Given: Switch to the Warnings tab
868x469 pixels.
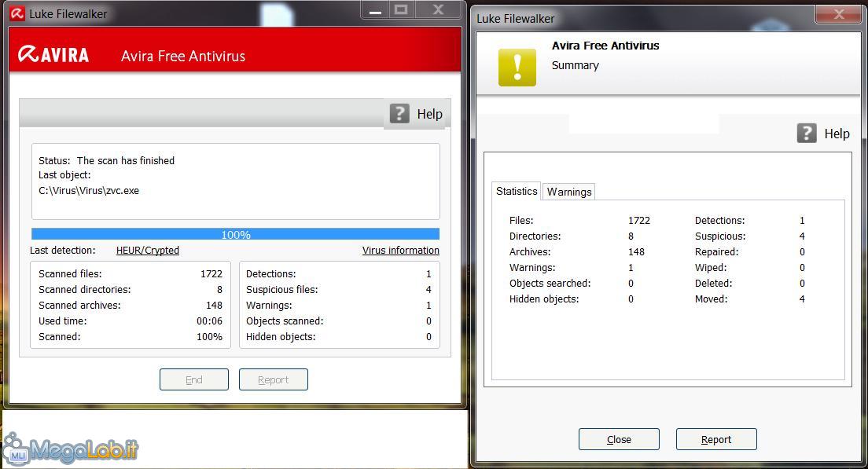Looking at the screenshot, I should [x=569, y=192].
